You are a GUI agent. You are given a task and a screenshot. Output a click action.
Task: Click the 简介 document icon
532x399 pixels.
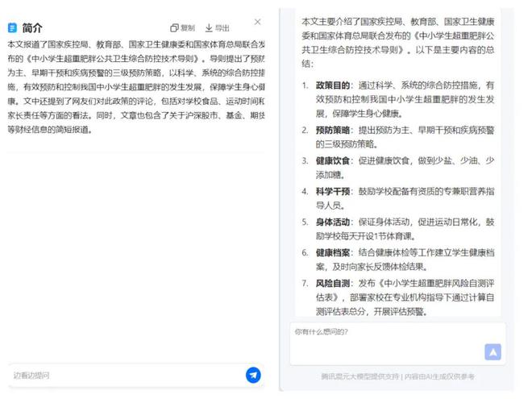pyautogui.click(x=12, y=27)
